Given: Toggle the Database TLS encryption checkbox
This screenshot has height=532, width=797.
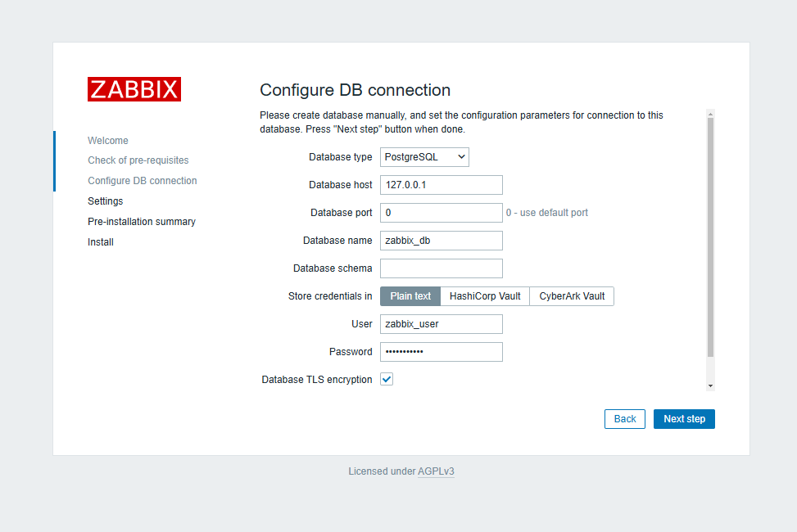Looking at the screenshot, I should tap(387, 380).
